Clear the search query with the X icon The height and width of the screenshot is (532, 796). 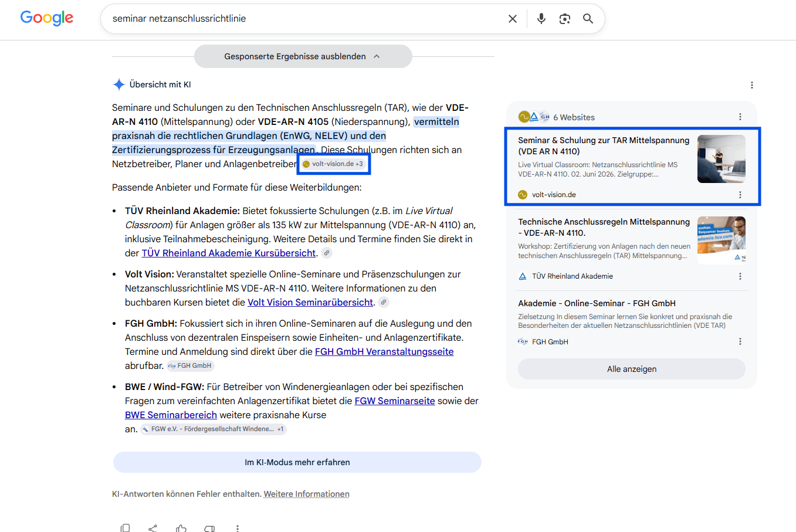pos(513,19)
